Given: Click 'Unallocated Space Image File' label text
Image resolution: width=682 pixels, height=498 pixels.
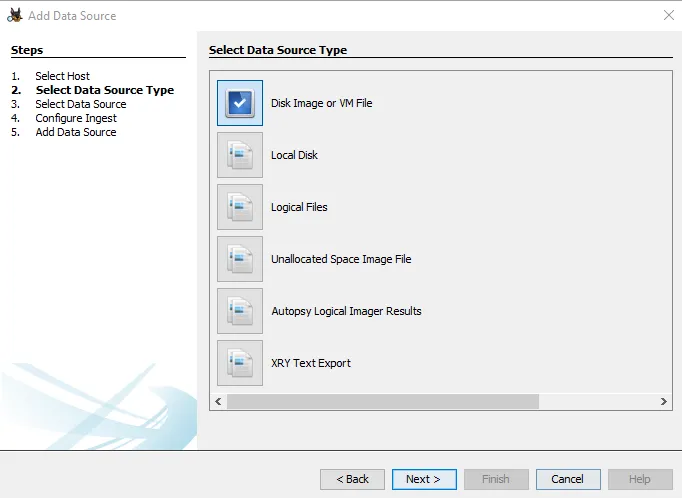Looking at the screenshot, I should [x=341, y=259].
